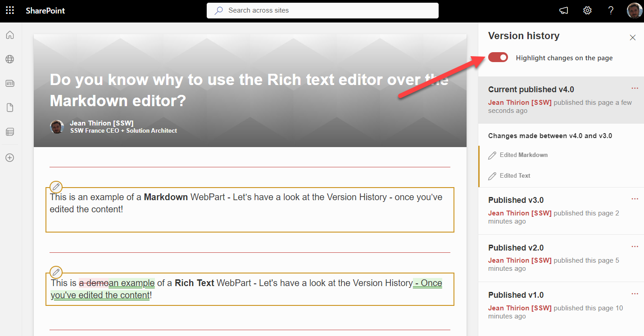Open My sites globe icon
This screenshot has width=644, height=336.
click(x=10, y=59)
